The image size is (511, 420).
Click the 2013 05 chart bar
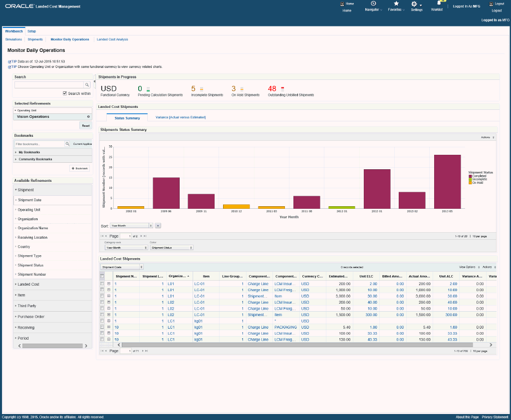[447, 182]
